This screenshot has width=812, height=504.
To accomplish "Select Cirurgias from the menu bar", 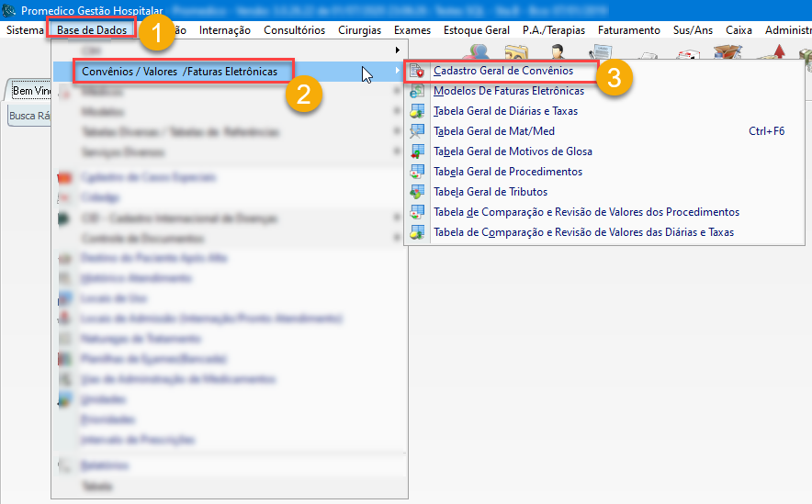I will tap(359, 30).
